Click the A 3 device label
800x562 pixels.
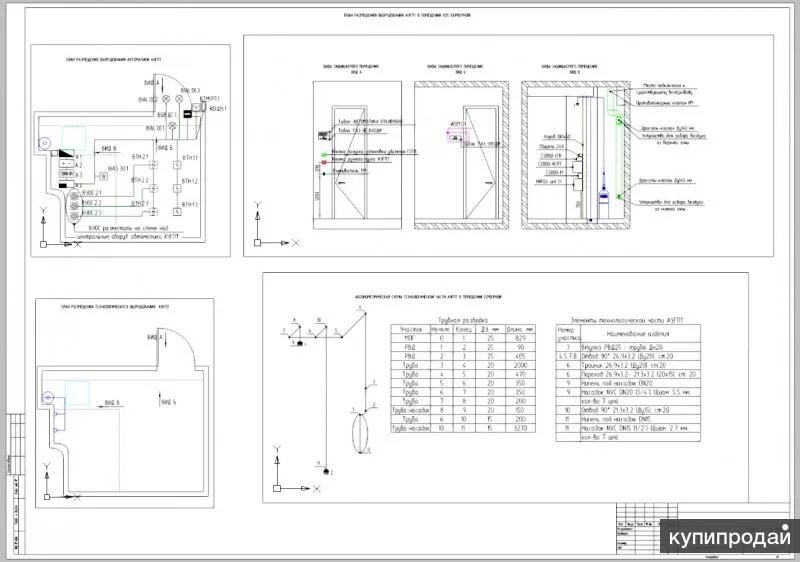click(79, 175)
